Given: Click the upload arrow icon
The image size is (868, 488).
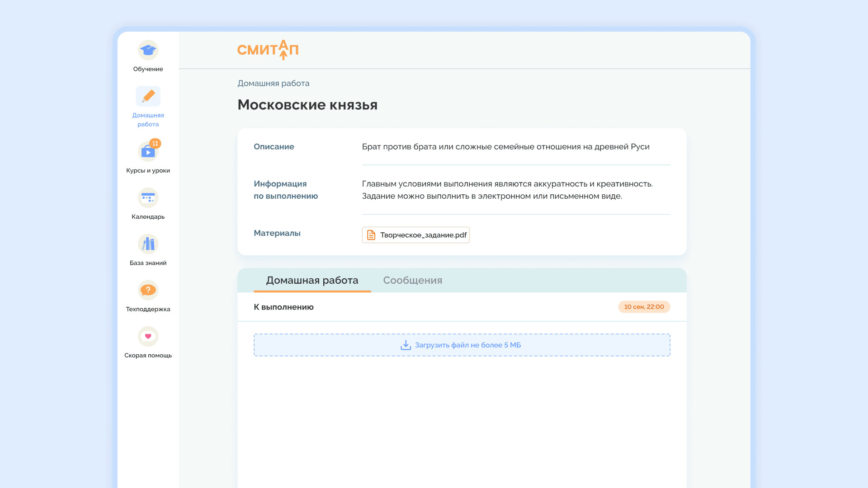Looking at the screenshot, I should [x=406, y=345].
